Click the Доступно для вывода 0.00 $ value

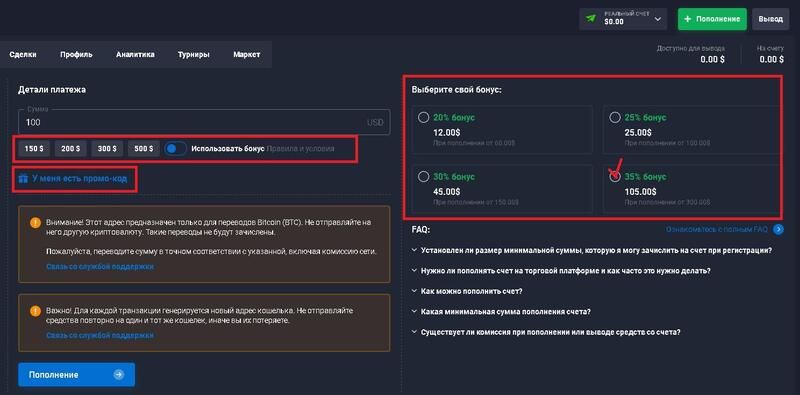pyautogui.click(x=713, y=59)
